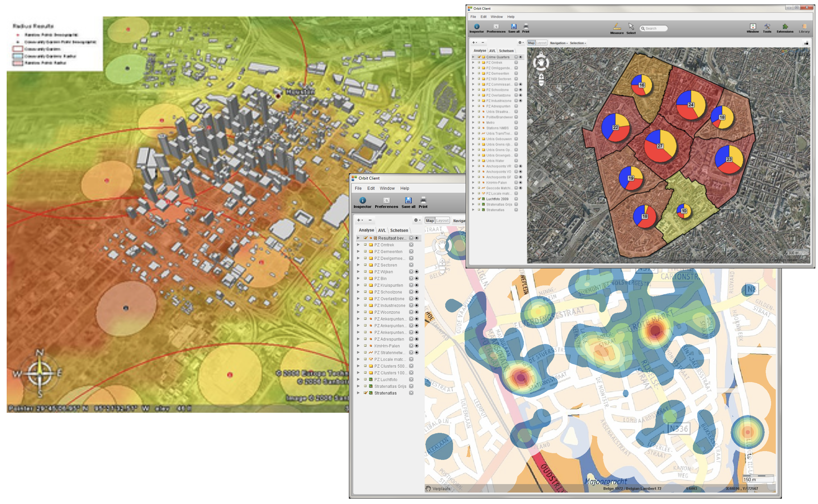Click Save all in the lower Orbit window
The height and width of the screenshot is (504, 818).
pos(408,202)
